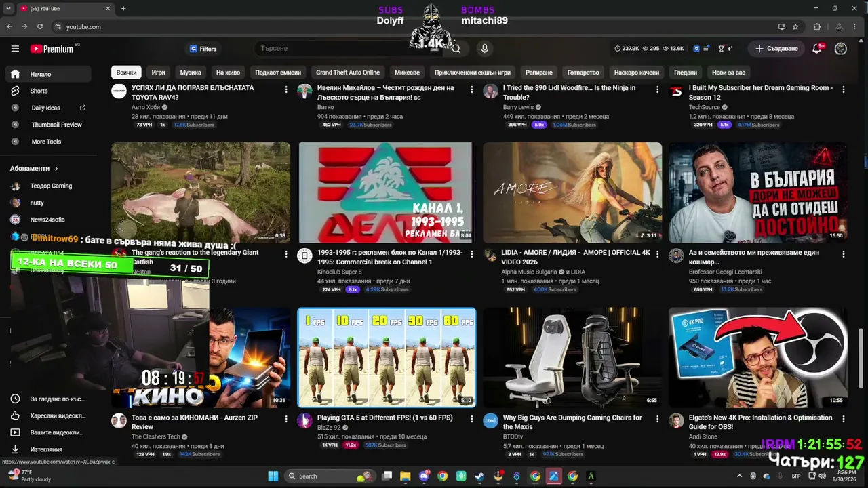Open File Explorer from the taskbar
Viewport: 868px width, 488px height.
[406, 476]
